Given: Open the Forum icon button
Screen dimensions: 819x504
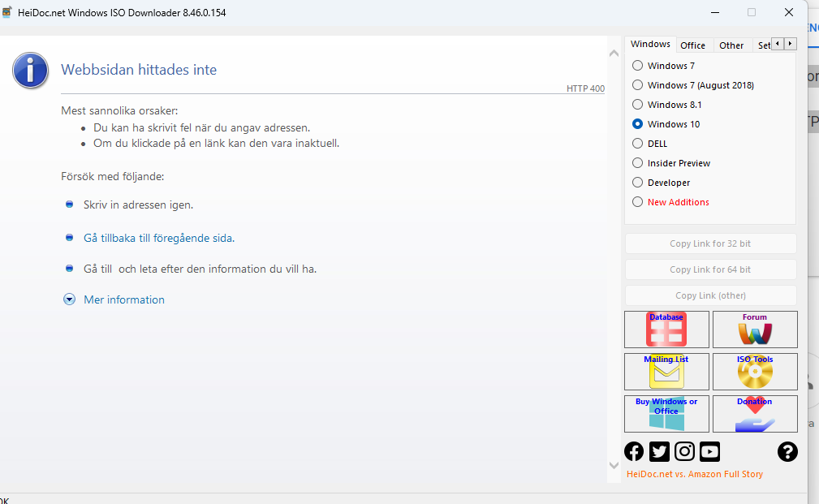Looking at the screenshot, I should pyautogui.click(x=755, y=330).
